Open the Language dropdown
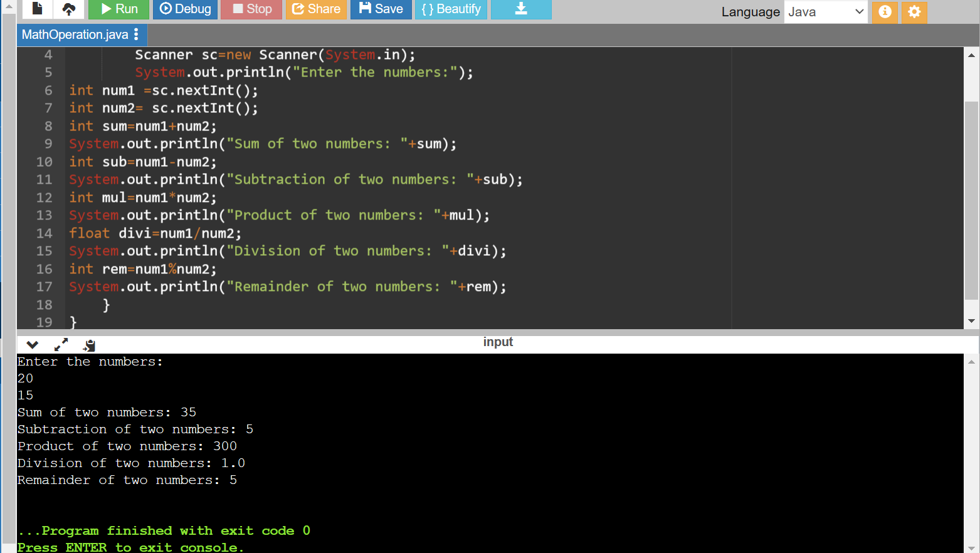This screenshot has width=980, height=553. [826, 12]
